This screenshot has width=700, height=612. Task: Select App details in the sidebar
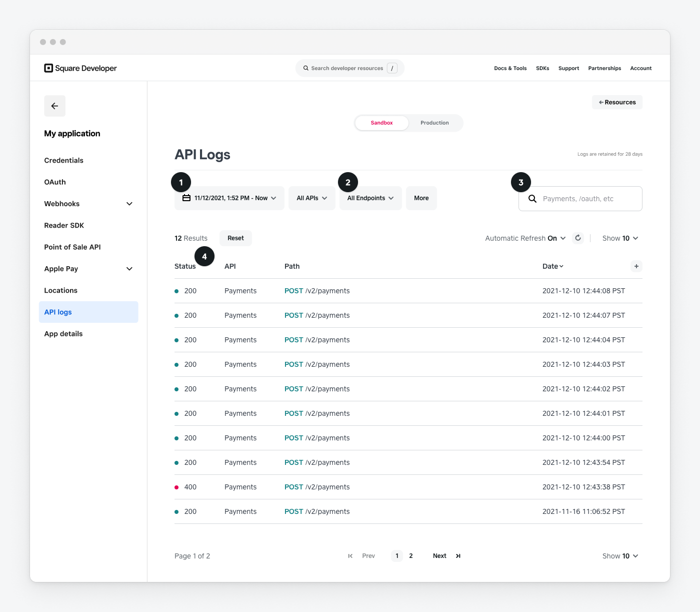click(x=88, y=334)
